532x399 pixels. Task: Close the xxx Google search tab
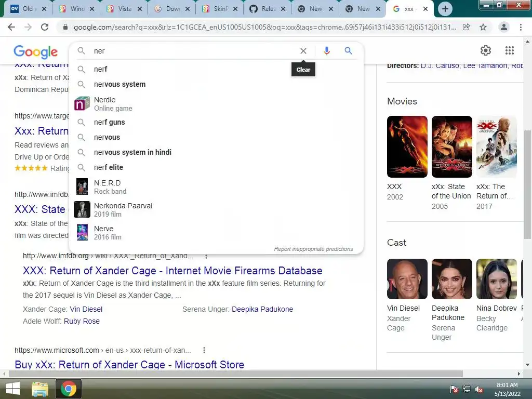point(425,9)
